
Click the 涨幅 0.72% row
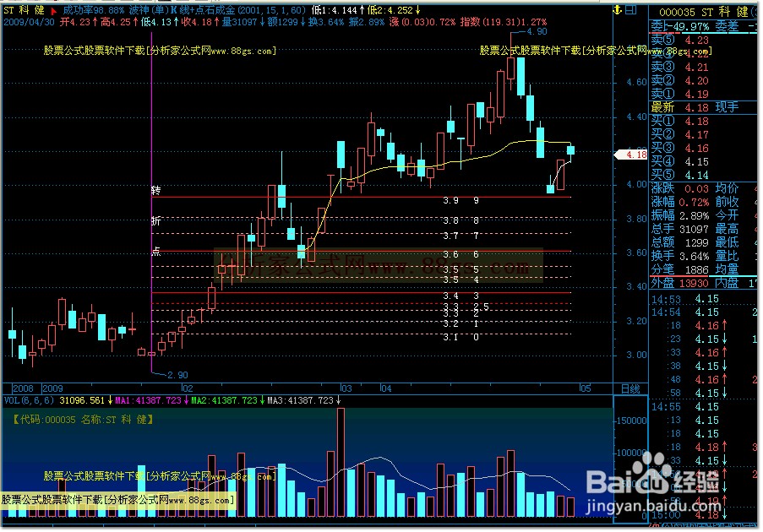coord(680,203)
